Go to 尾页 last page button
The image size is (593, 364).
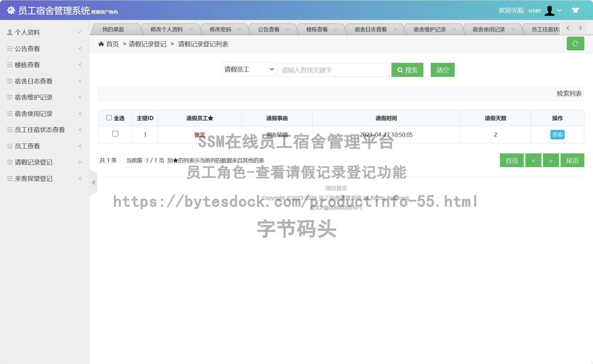coord(572,161)
